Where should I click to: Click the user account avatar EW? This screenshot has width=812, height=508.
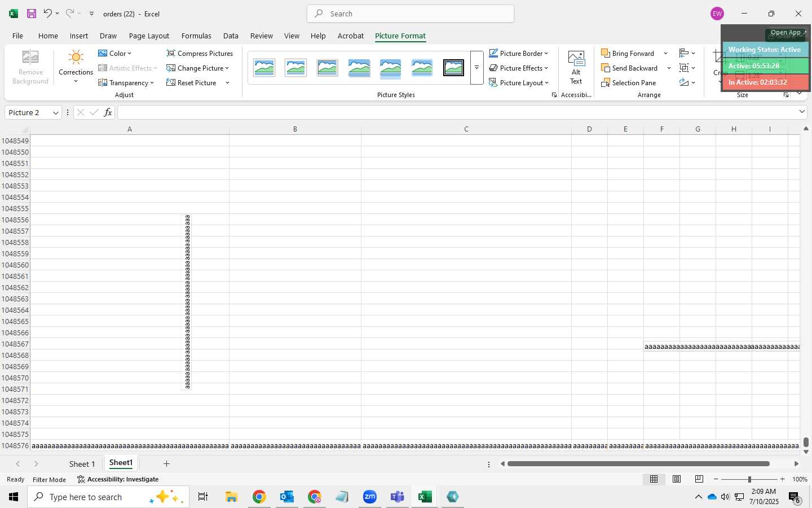717,14
